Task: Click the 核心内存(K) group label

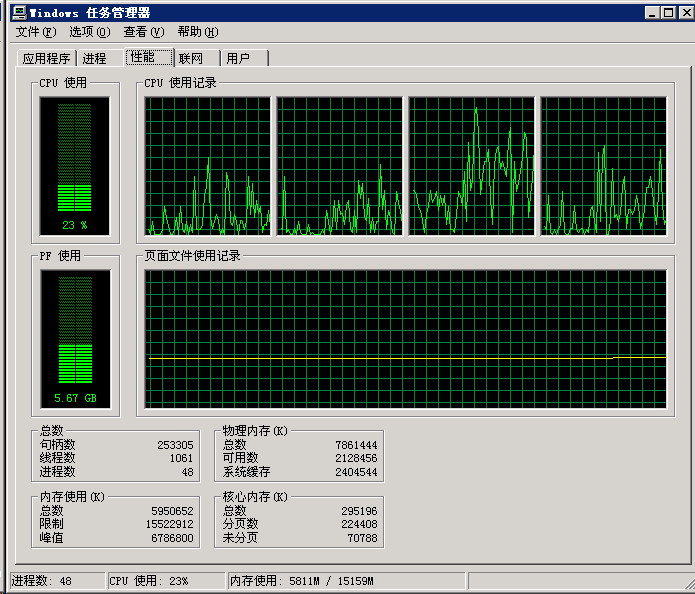Action: 255,496
